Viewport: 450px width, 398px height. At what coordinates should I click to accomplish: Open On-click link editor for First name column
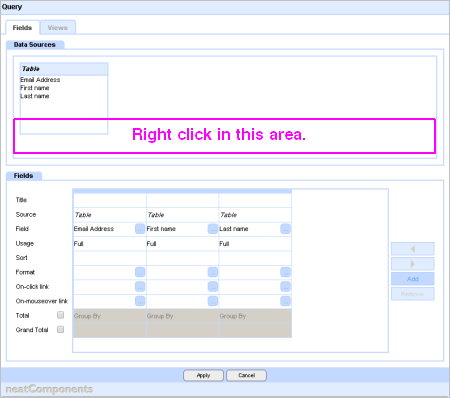(213, 287)
